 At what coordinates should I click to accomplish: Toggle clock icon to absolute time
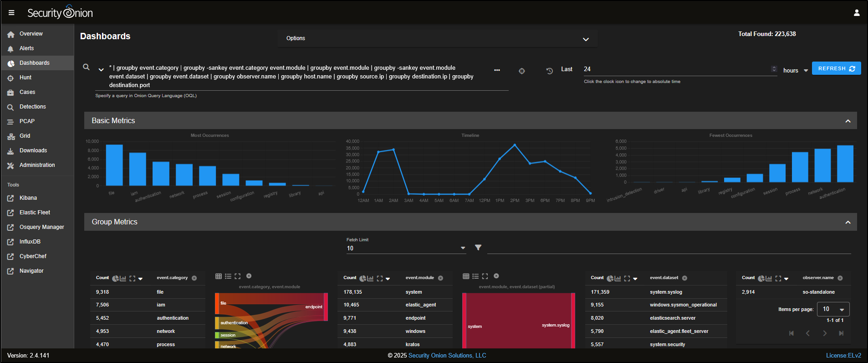click(549, 71)
